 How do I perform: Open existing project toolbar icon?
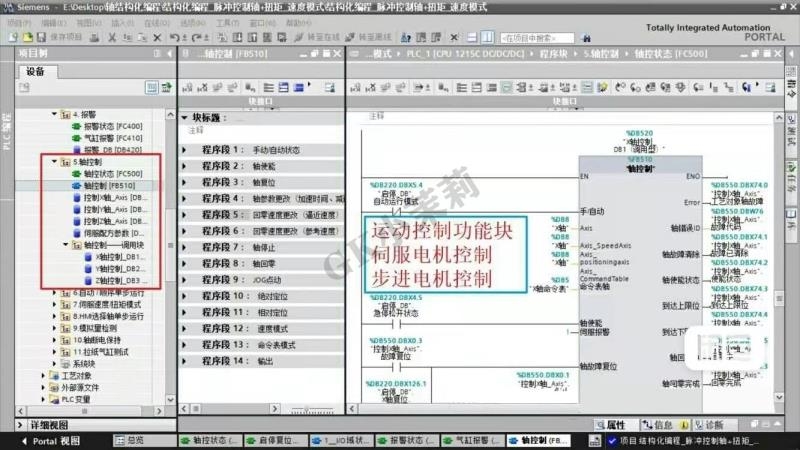pyautogui.click(x=28, y=37)
